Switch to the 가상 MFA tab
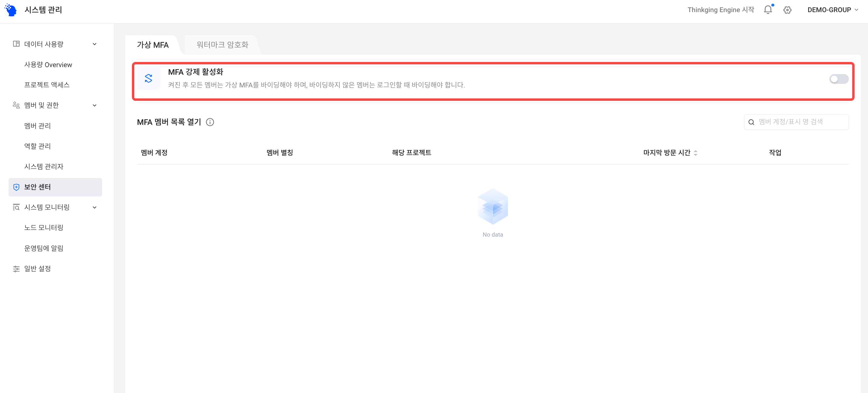The width and height of the screenshot is (868, 393). [x=153, y=45]
